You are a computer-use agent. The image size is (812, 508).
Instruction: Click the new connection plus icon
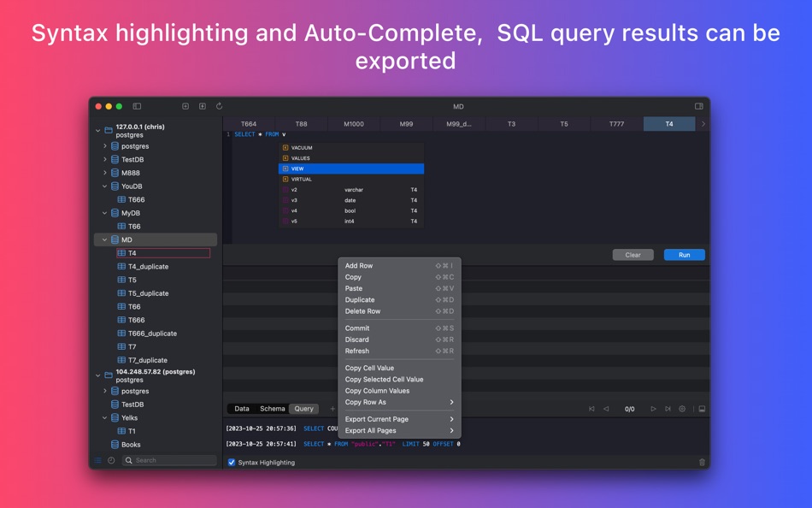point(185,106)
